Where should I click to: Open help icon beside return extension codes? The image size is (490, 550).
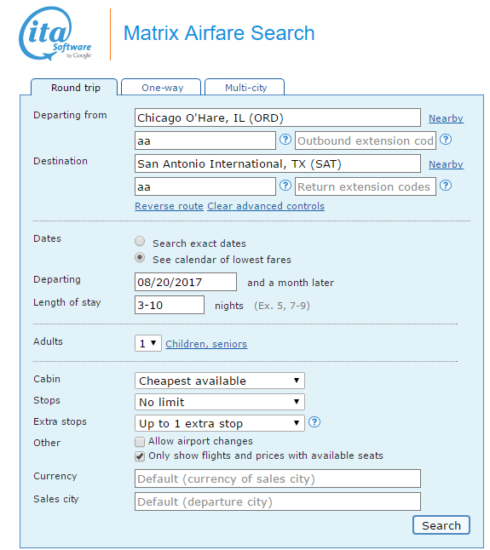(x=445, y=186)
